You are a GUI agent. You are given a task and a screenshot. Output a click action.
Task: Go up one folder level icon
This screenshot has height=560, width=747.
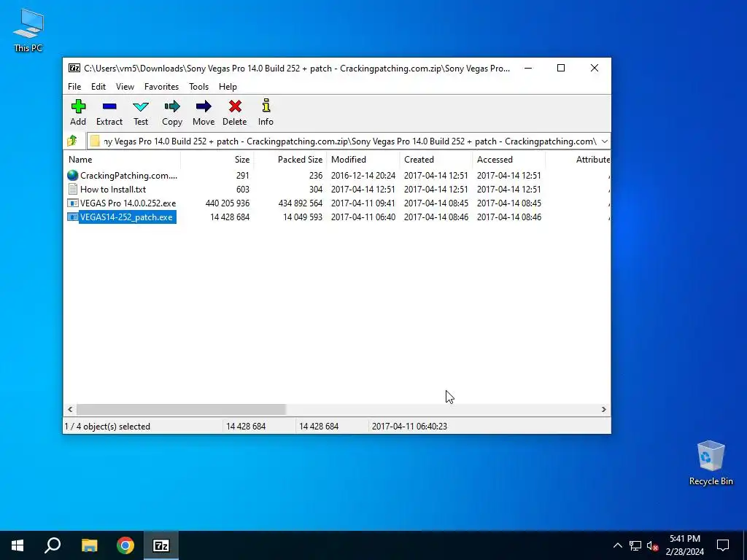click(72, 141)
